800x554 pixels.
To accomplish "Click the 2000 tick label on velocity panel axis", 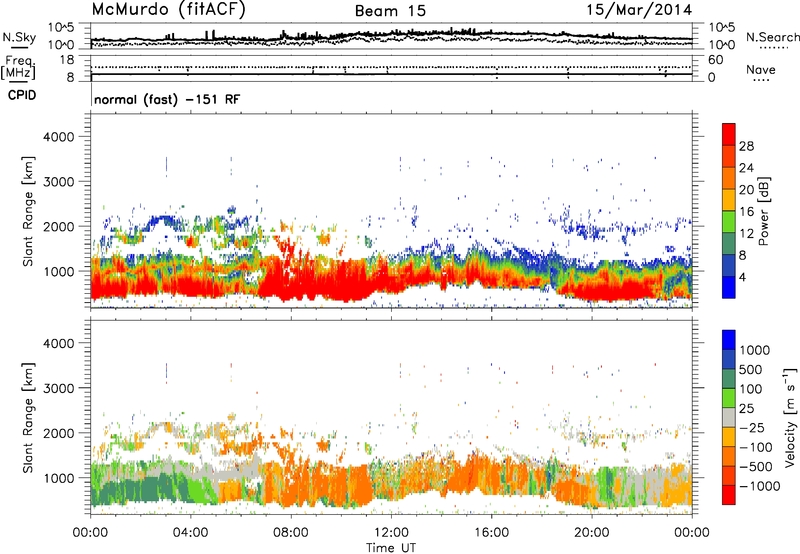I will [x=58, y=433].
